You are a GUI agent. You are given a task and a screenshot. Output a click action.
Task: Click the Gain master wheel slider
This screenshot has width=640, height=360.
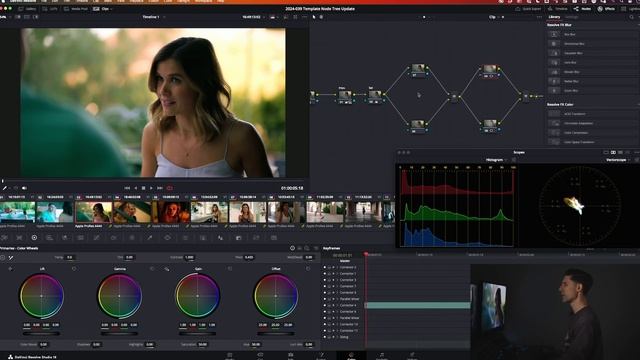pyautogui.click(x=198, y=333)
